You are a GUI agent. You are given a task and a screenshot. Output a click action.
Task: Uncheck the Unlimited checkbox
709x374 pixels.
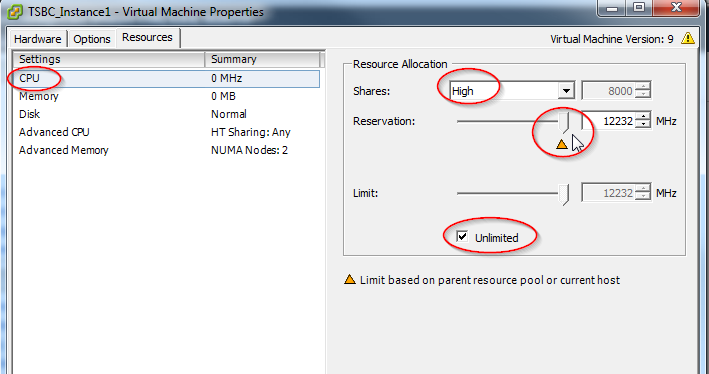click(462, 237)
